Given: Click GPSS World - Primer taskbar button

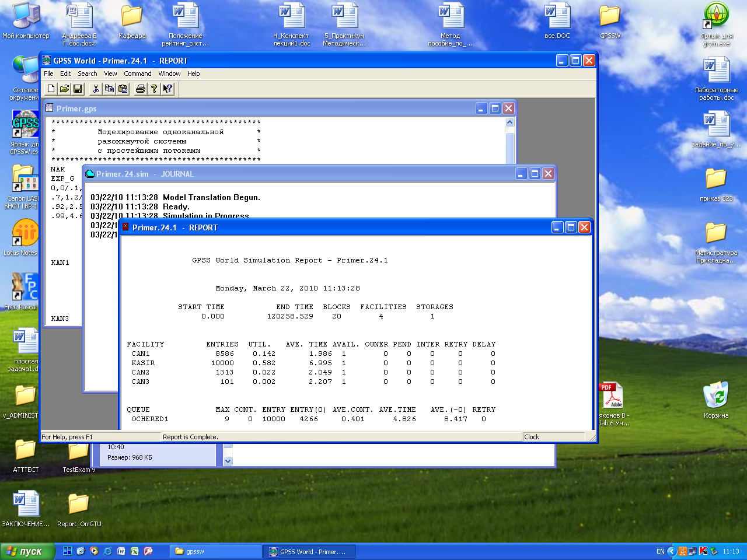Looking at the screenshot, I should [x=309, y=551].
